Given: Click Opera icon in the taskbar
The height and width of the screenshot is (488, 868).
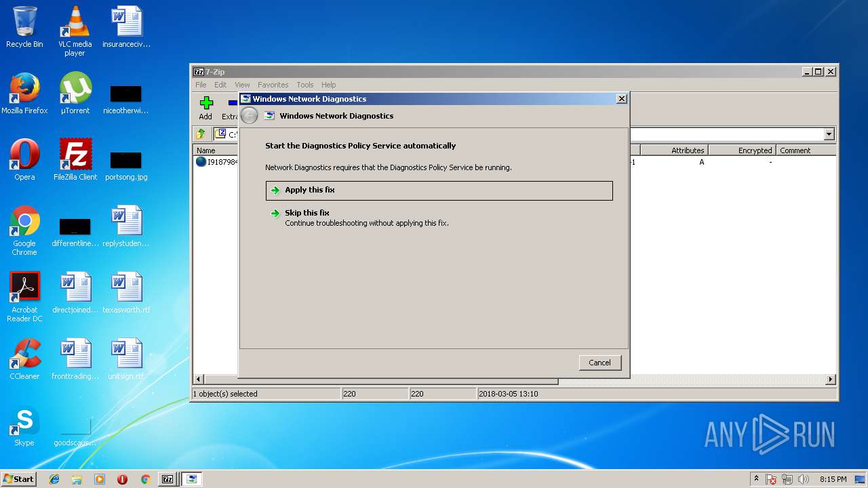Looking at the screenshot, I should click(x=122, y=479).
